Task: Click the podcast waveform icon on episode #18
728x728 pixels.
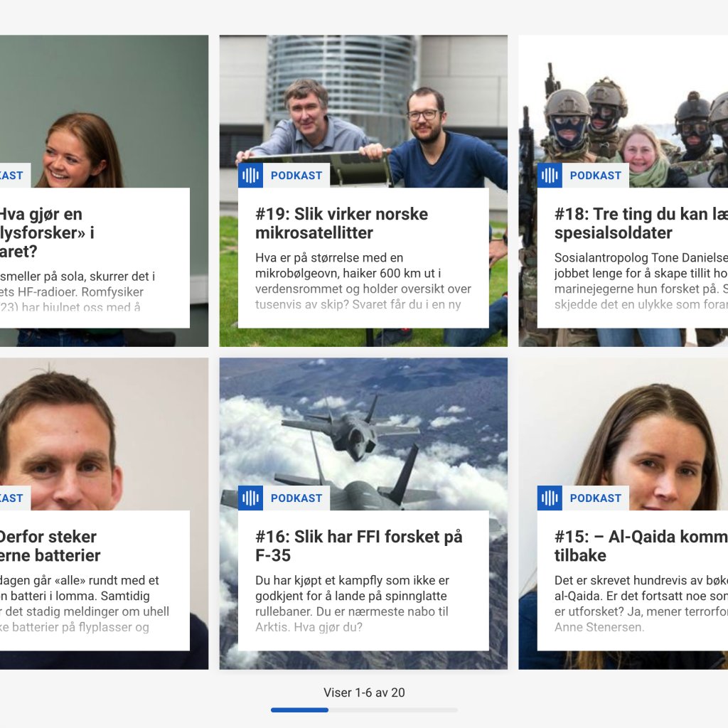Action: click(x=550, y=176)
